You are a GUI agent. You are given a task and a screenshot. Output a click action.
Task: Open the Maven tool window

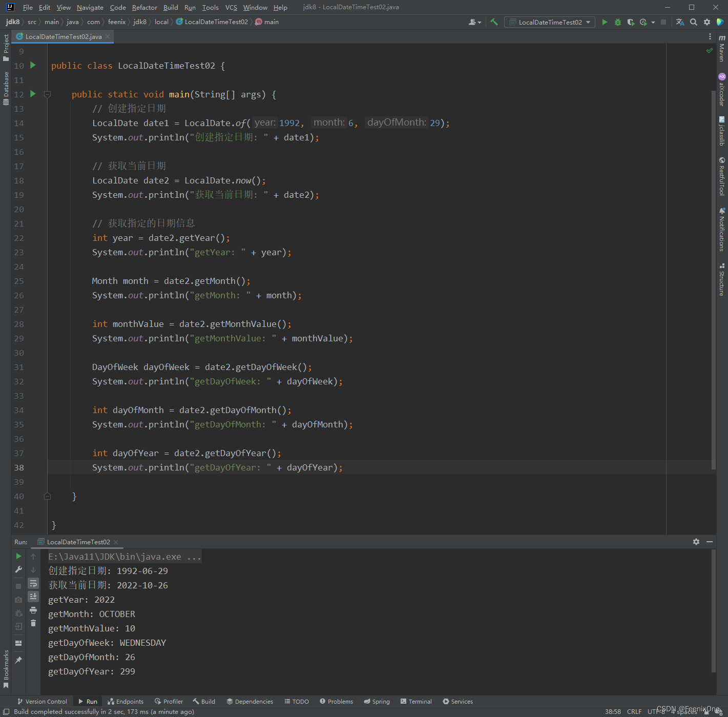[722, 48]
